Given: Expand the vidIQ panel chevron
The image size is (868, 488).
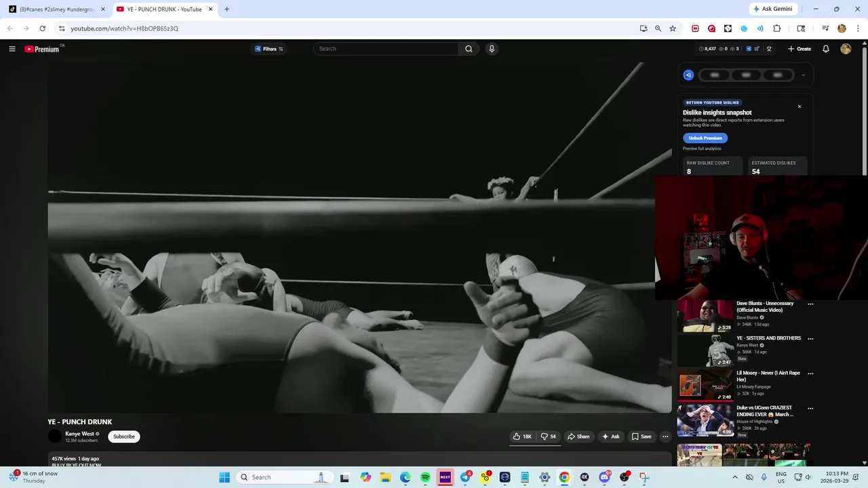Looking at the screenshot, I should 803,75.
